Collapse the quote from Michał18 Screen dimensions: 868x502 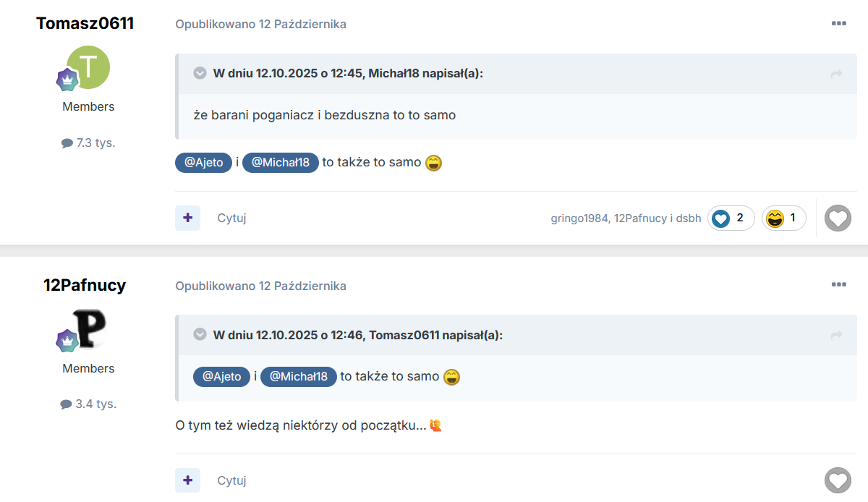200,73
